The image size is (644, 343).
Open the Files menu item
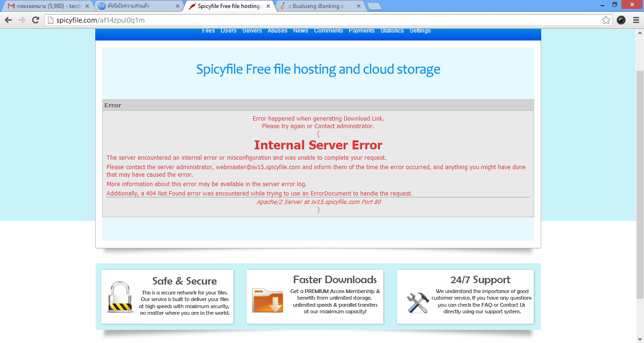click(x=208, y=31)
